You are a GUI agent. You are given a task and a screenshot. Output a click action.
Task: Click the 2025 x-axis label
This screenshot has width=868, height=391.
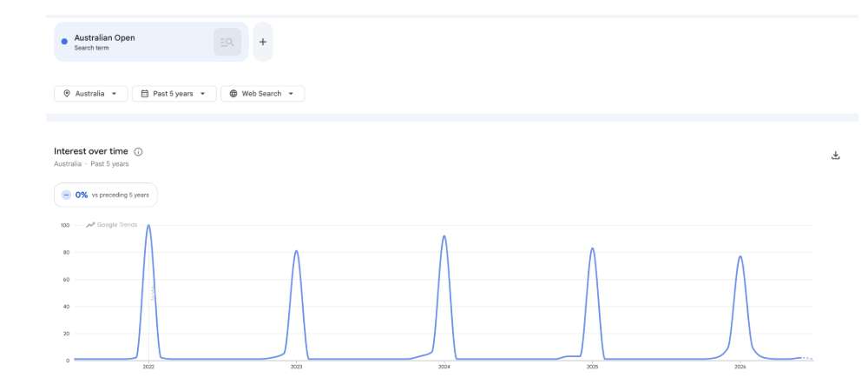tap(592, 367)
